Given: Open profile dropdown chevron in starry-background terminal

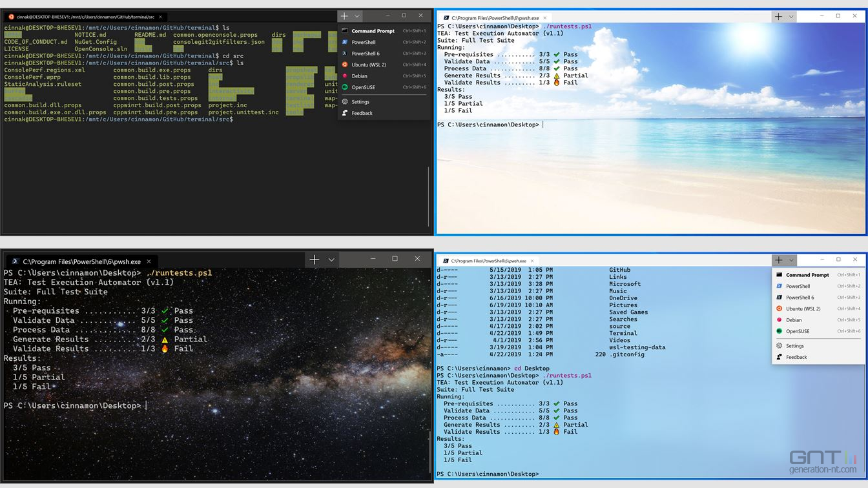Looking at the screenshot, I should click(x=331, y=259).
